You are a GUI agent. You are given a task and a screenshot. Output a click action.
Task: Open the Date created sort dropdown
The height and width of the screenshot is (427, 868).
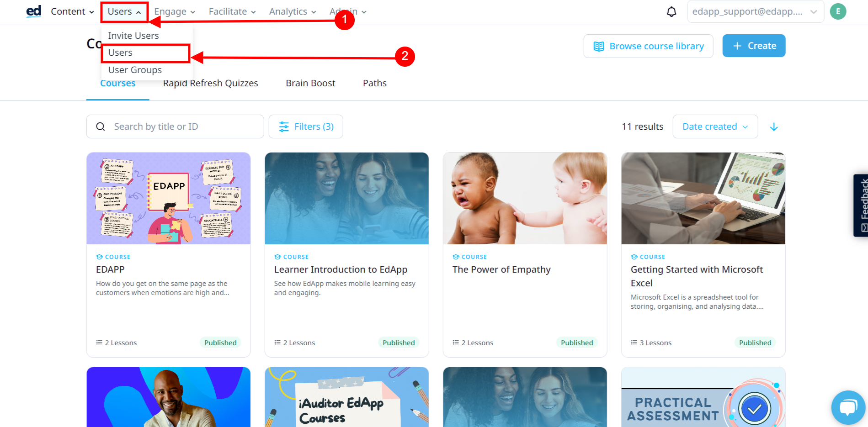coord(715,127)
